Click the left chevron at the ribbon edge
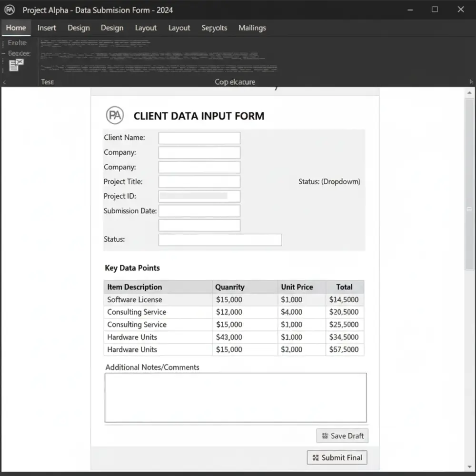 tap(3, 82)
